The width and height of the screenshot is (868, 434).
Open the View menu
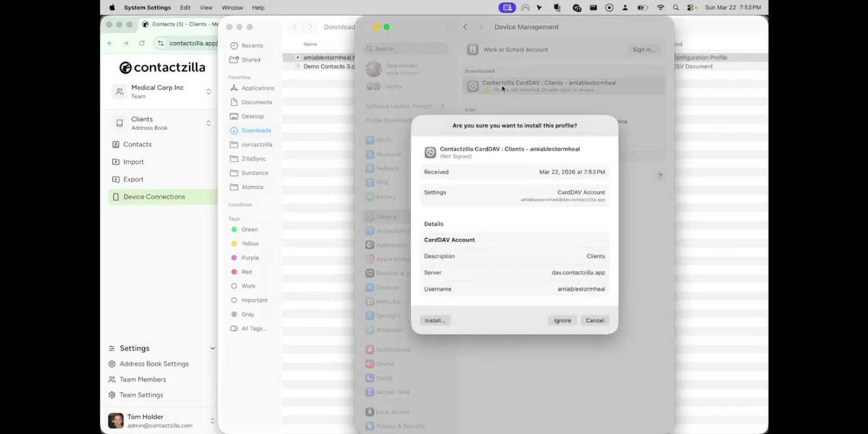206,8
